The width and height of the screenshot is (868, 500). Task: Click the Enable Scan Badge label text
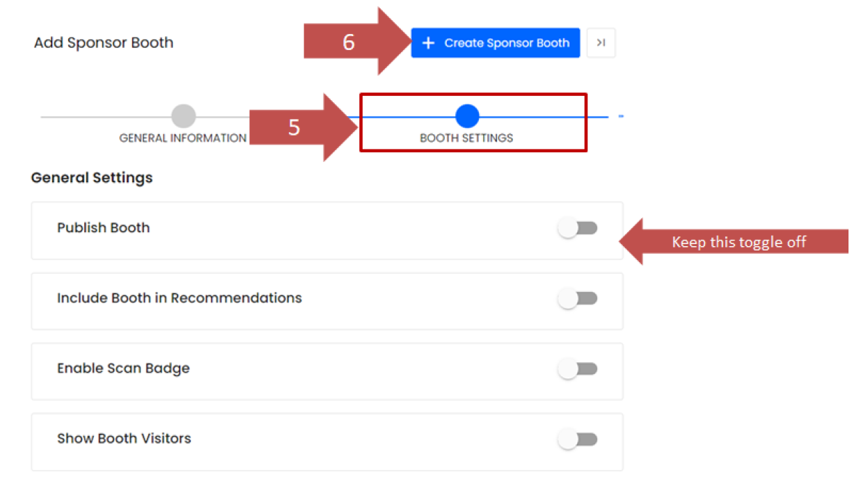coord(123,368)
